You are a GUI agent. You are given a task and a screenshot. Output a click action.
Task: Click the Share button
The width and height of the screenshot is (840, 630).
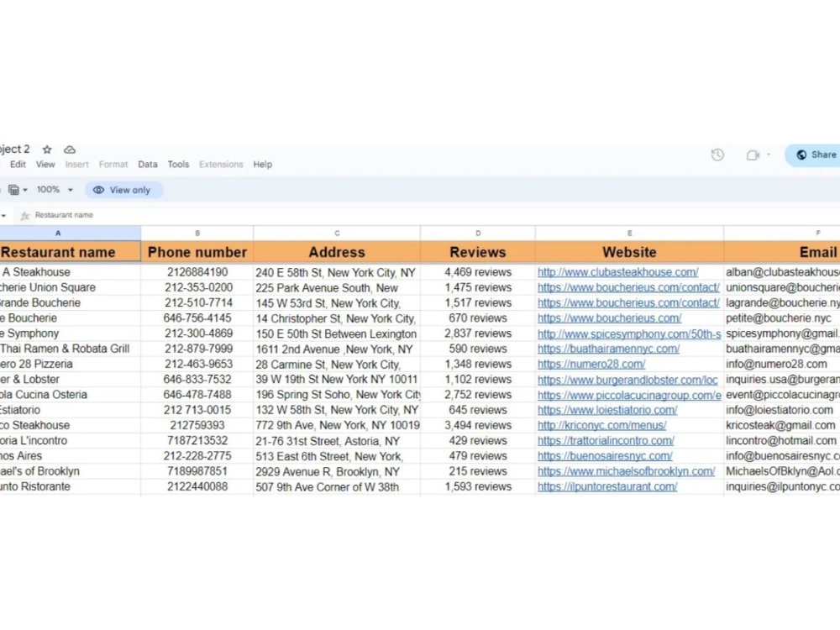tap(814, 155)
